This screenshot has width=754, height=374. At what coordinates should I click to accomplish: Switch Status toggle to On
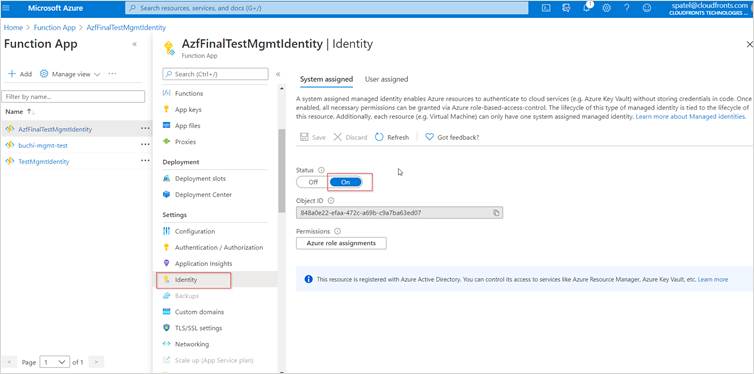pos(345,182)
